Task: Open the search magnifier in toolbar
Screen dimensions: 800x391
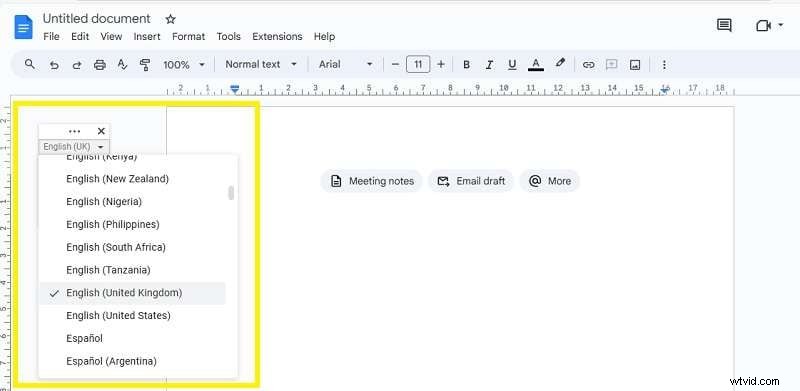Action: click(x=30, y=64)
